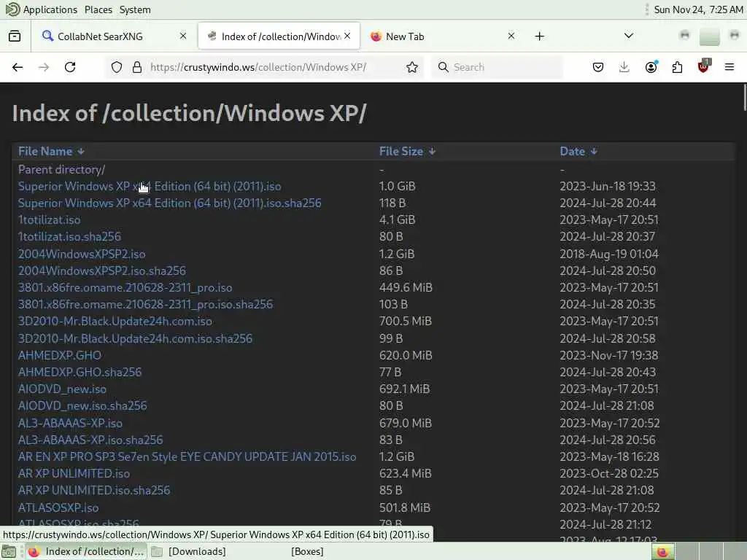
Task: Open the Places menu
Action: click(x=98, y=9)
